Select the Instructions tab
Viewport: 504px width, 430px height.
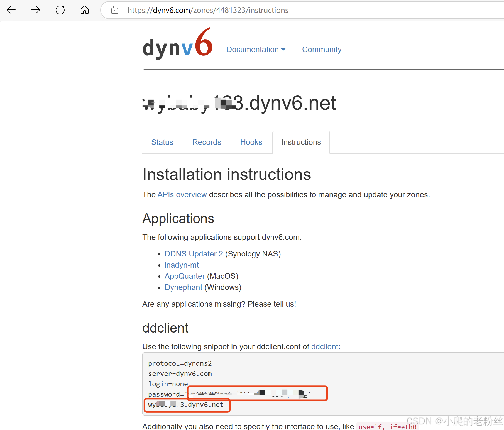(301, 142)
